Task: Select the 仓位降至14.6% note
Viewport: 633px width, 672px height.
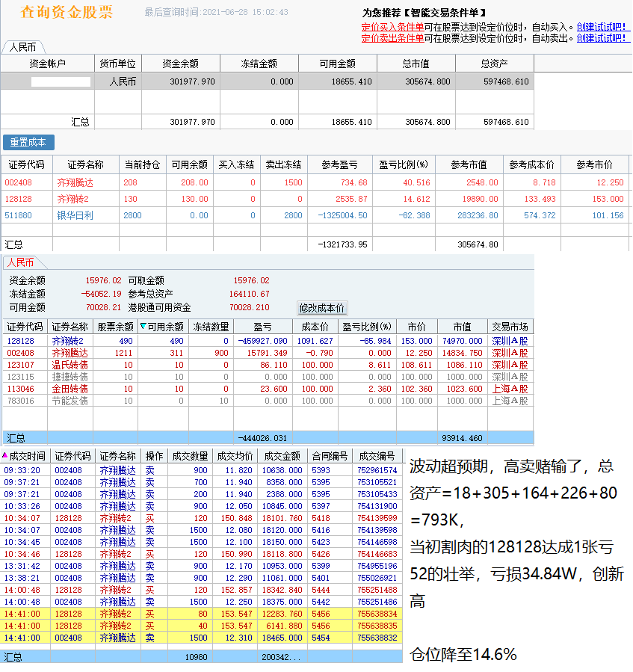Action: click(x=463, y=656)
